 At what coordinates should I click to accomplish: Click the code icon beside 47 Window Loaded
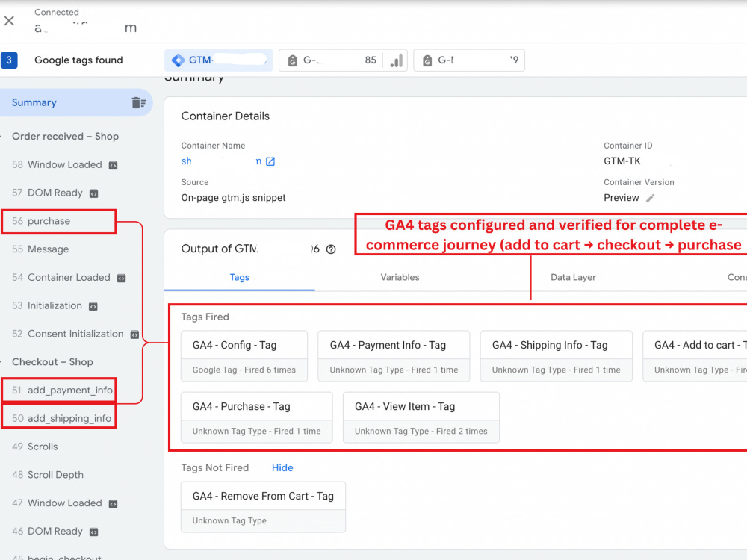(113, 504)
